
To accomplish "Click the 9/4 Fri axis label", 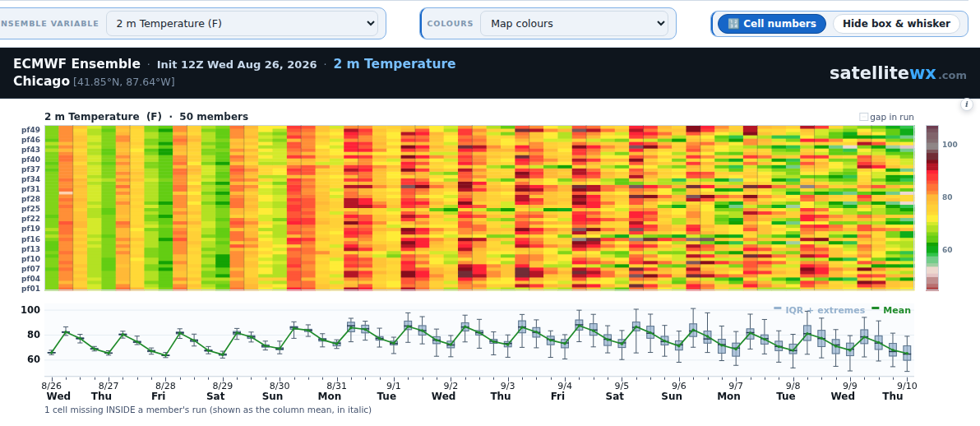I will [559, 391].
